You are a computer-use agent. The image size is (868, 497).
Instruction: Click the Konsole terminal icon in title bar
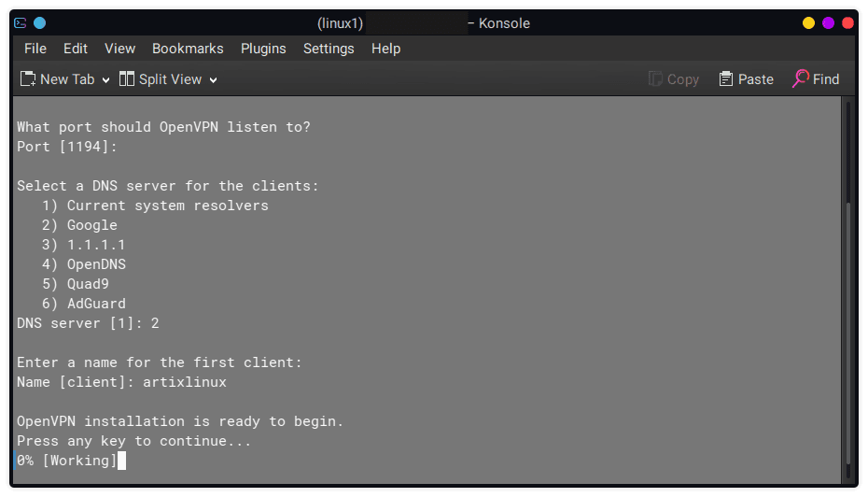[x=21, y=23]
